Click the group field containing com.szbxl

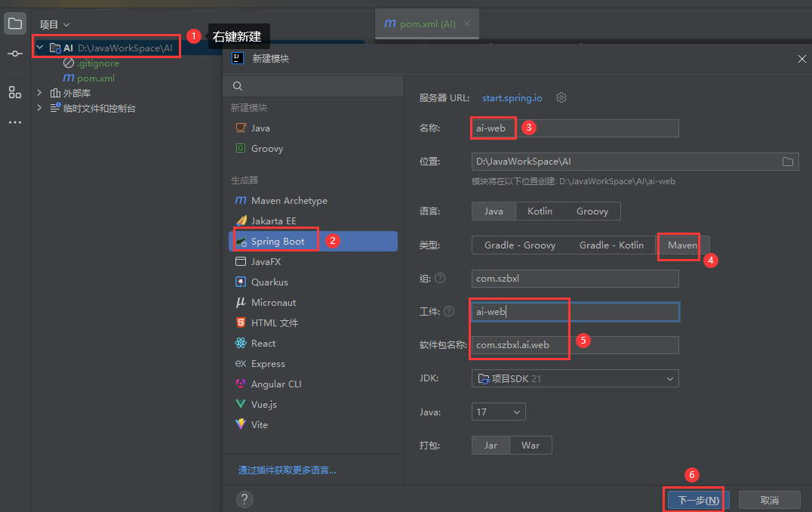pos(575,279)
